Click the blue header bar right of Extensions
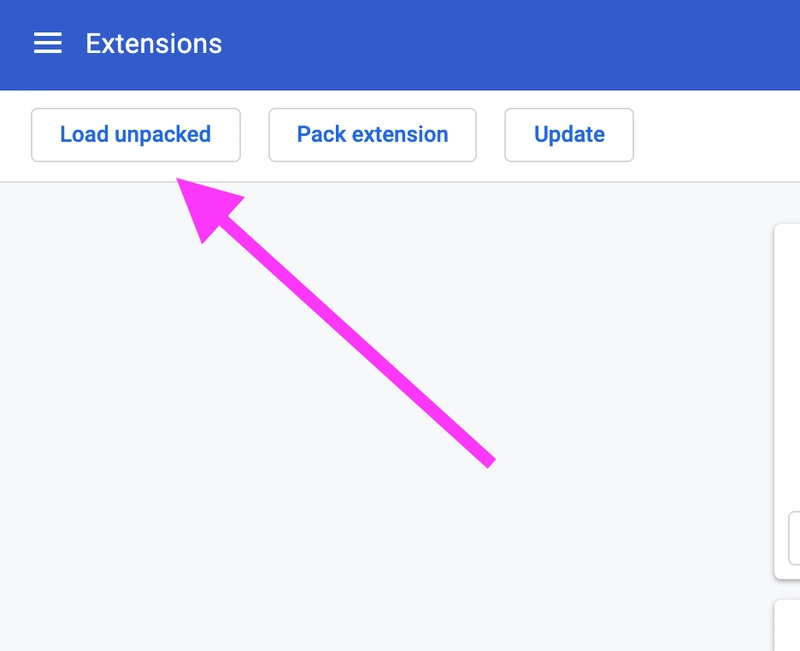The height and width of the screenshot is (651, 800). tap(510, 44)
